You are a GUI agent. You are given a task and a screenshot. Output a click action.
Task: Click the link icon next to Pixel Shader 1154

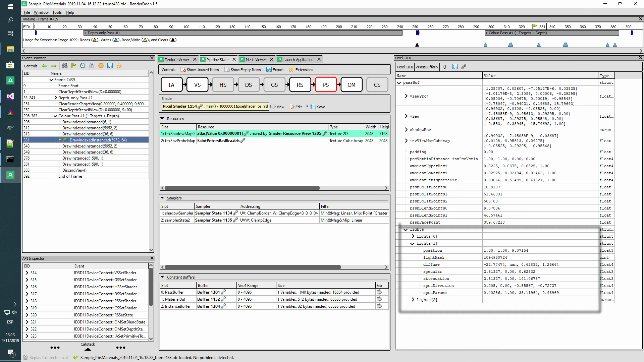pos(200,106)
